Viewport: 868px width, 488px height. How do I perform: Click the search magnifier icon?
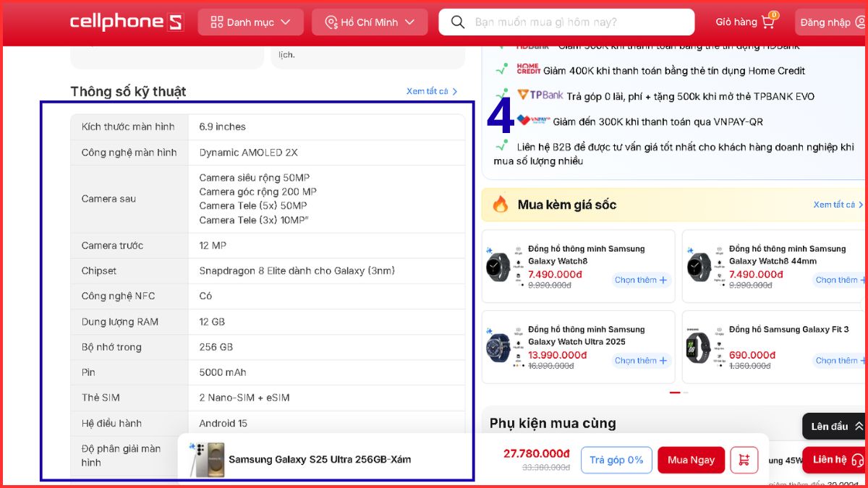(457, 22)
